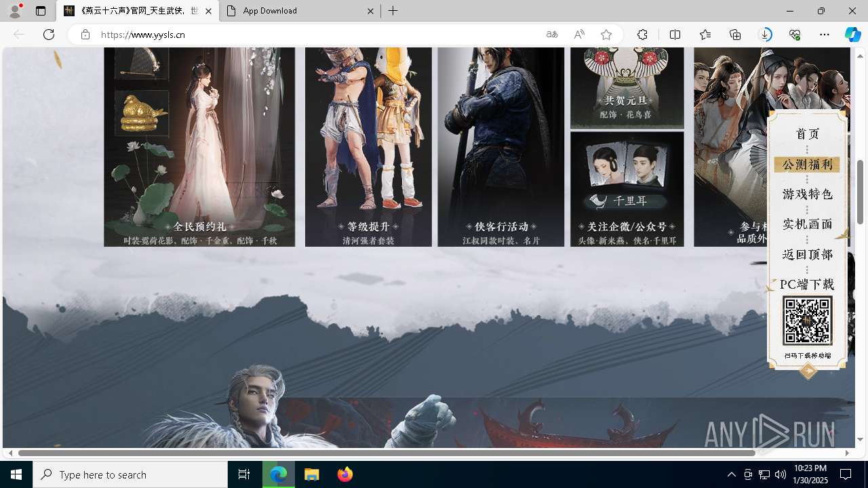Click the vertical scrollbar thumb
The height and width of the screenshot is (488, 868).
(x=860, y=192)
